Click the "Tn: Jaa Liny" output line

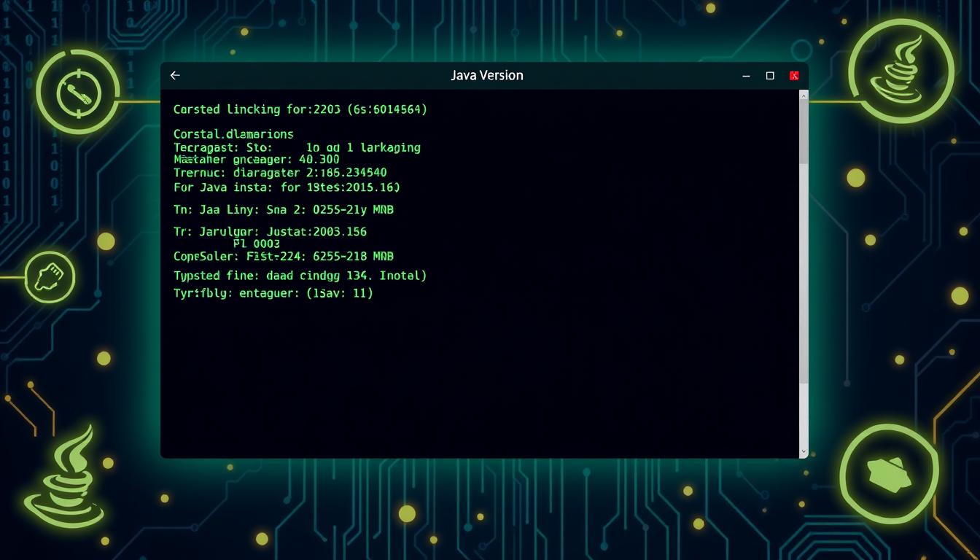[283, 210]
